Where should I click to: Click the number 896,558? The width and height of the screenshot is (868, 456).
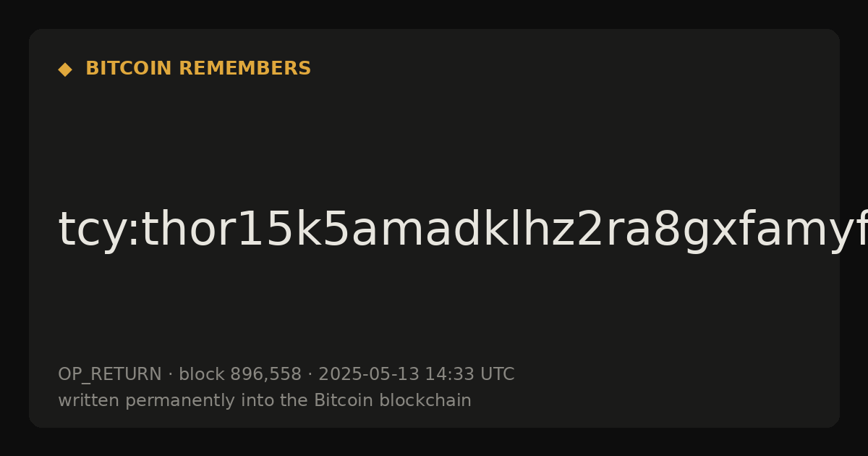tap(265, 374)
